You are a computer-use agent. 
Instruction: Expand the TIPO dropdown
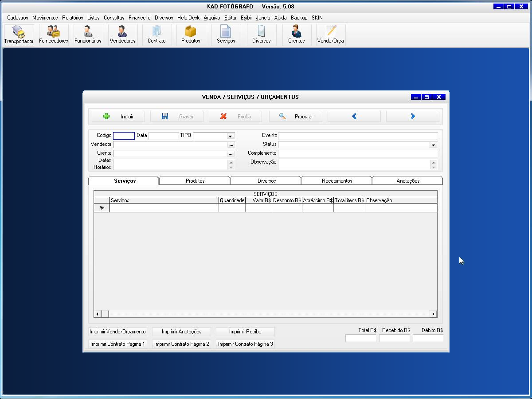tap(230, 136)
